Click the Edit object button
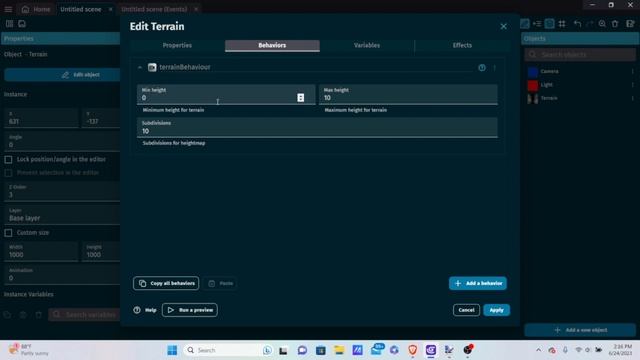This screenshot has height=360, width=640. [x=62, y=75]
